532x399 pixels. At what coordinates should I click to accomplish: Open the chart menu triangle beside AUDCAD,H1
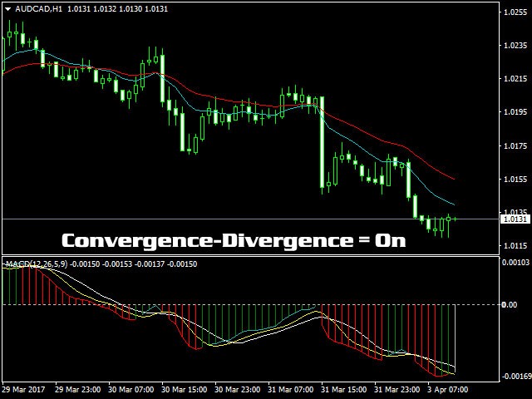[x=8, y=9]
